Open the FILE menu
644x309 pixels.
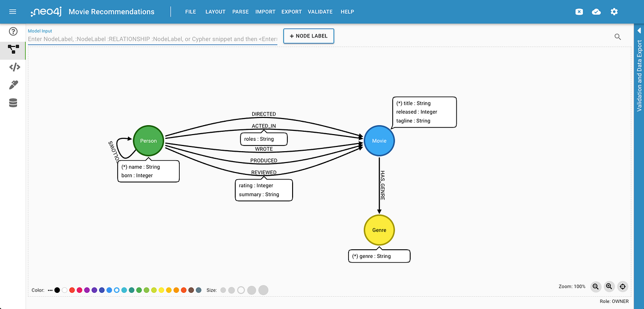(191, 11)
